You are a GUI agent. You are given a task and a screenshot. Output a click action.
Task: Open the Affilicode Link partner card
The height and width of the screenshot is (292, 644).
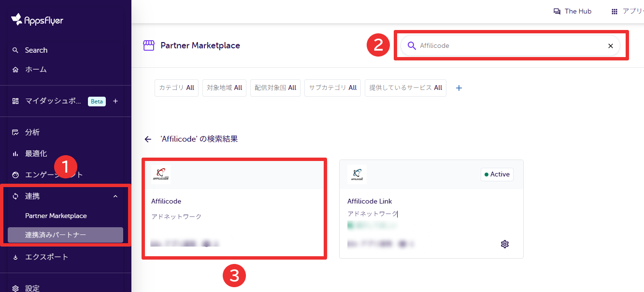431,209
